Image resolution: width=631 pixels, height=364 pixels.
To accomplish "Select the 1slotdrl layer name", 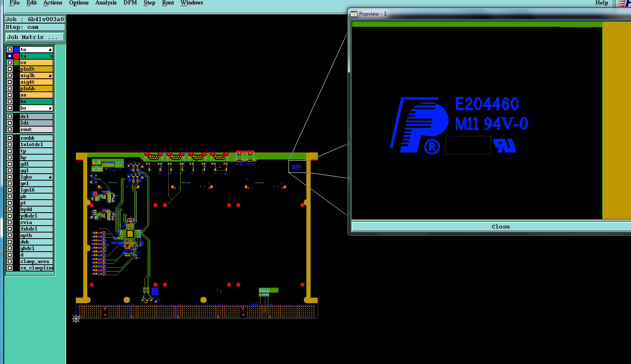I will (37, 144).
